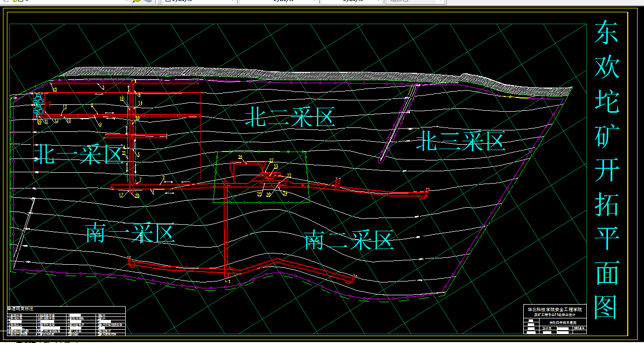
Task: Select the 南一采区 district label
Action: pyautogui.click(x=131, y=233)
